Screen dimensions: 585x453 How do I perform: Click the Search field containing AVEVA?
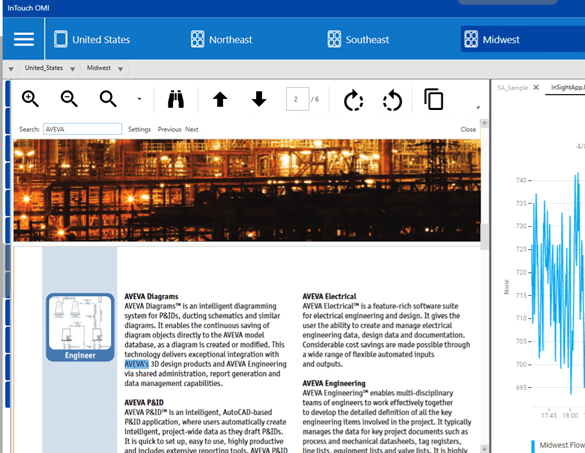(x=82, y=129)
